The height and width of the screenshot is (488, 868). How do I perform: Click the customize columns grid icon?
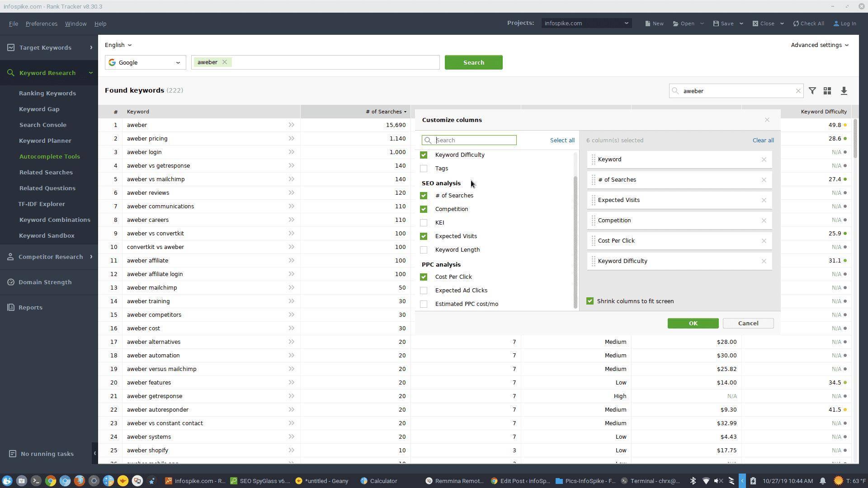point(827,91)
